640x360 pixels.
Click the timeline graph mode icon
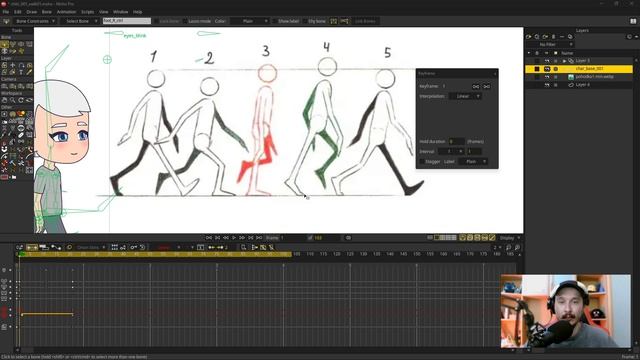point(56,247)
